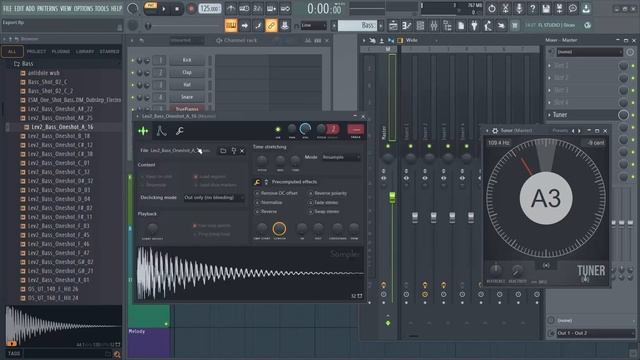640x360 pixels.
Task: Click the browser search magnifier icon
Action: pyautogui.click(x=117, y=354)
